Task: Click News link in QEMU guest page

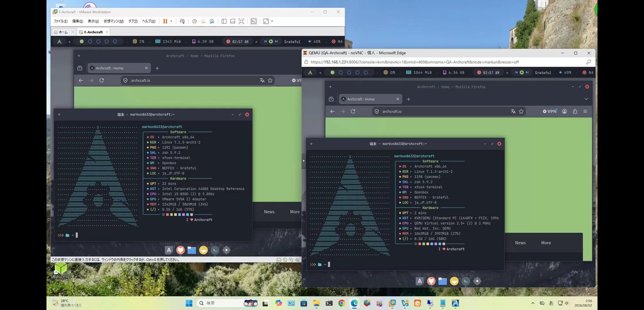Action: [x=521, y=243]
